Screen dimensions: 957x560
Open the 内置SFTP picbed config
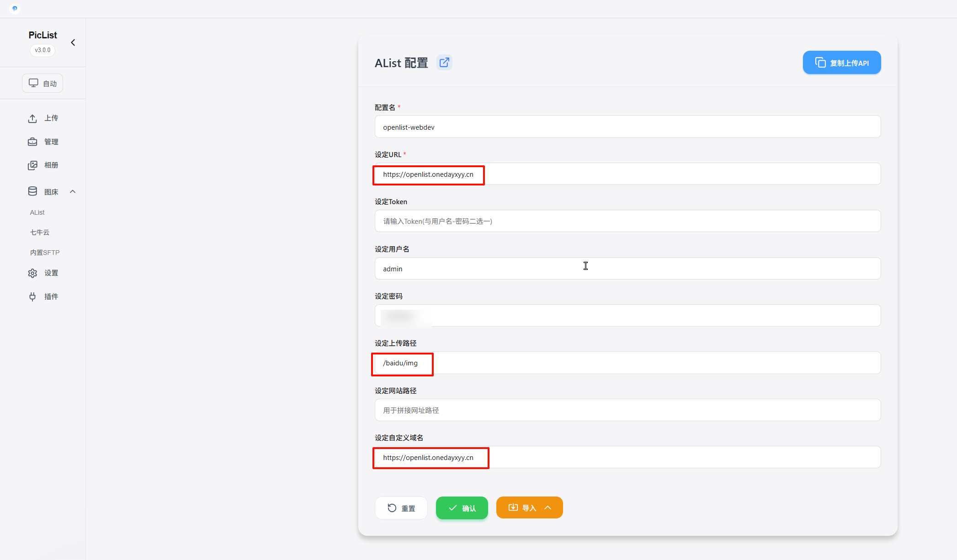coord(45,253)
